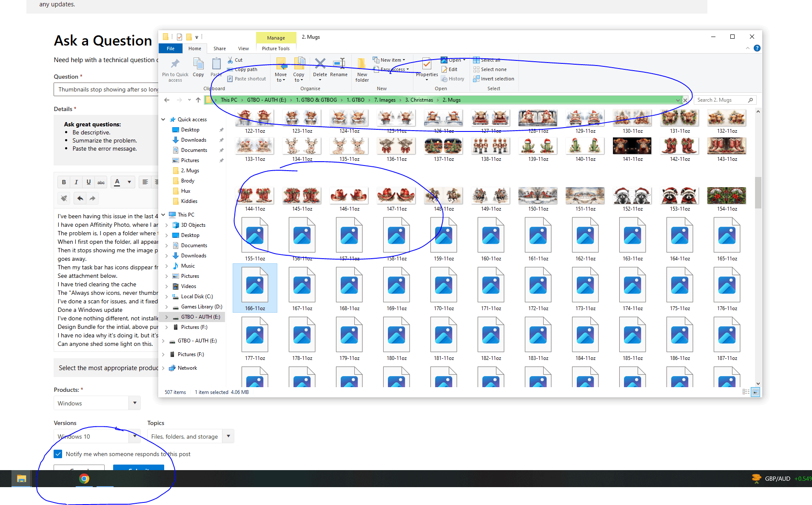
Task: Switch to the Share ribbon tab
Action: [219, 49]
